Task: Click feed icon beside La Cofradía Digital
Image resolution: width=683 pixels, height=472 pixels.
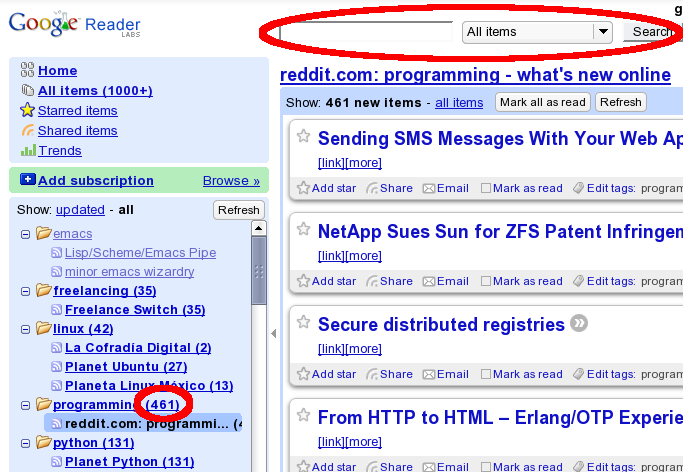Action: click(x=56, y=347)
